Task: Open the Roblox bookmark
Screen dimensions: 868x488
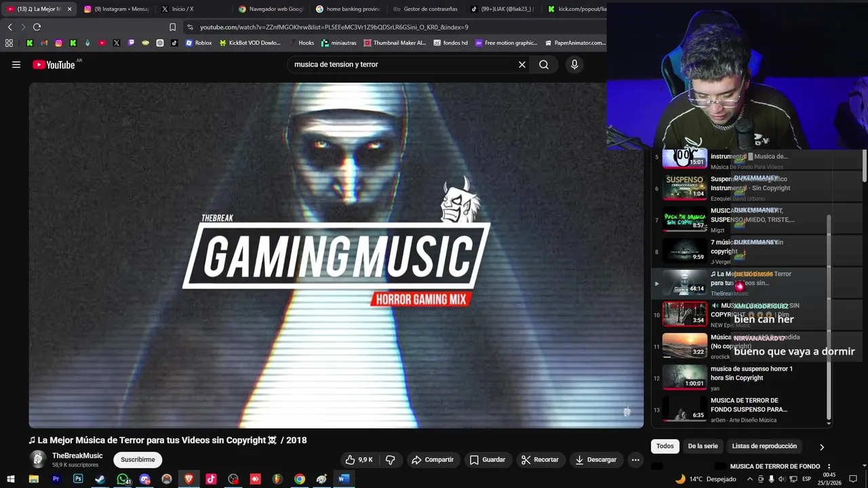Action: click(199, 43)
